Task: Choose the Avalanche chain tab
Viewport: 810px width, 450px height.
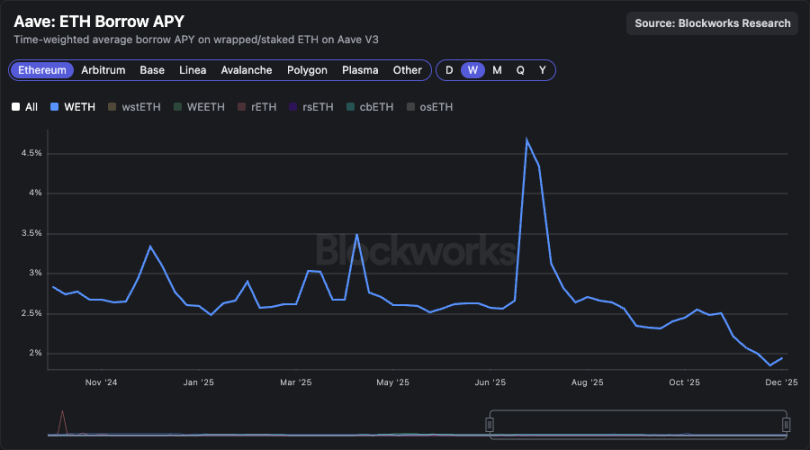Action: 246,70
